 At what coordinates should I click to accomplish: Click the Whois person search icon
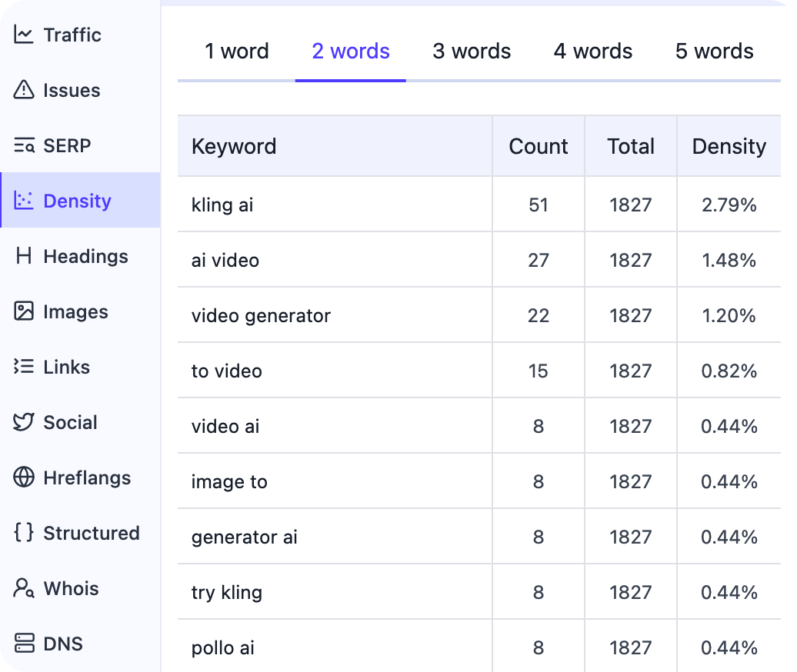(23, 588)
